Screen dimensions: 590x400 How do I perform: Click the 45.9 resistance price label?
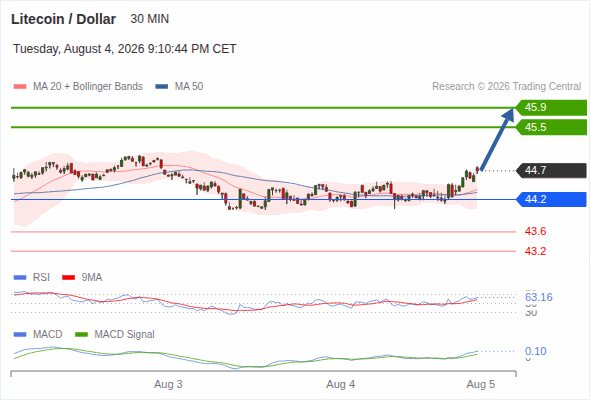click(x=551, y=108)
